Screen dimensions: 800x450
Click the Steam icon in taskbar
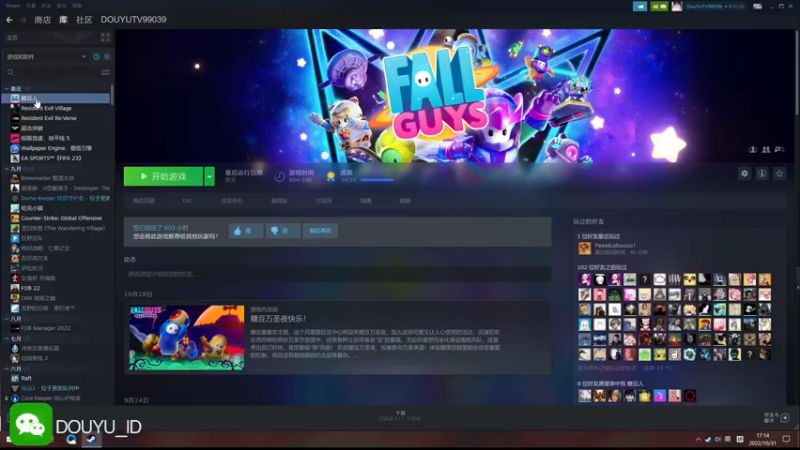point(91,439)
